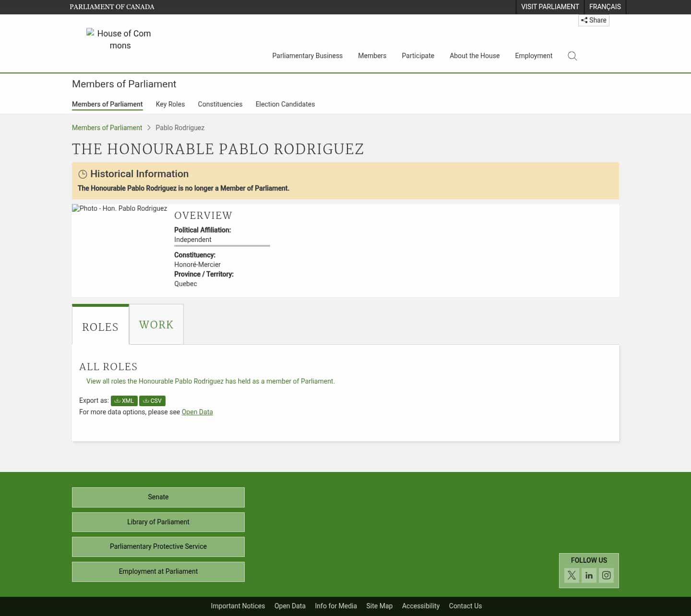This screenshot has width=691, height=616.
Task: Download roles data via the CSV export icon
Action: click(152, 400)
